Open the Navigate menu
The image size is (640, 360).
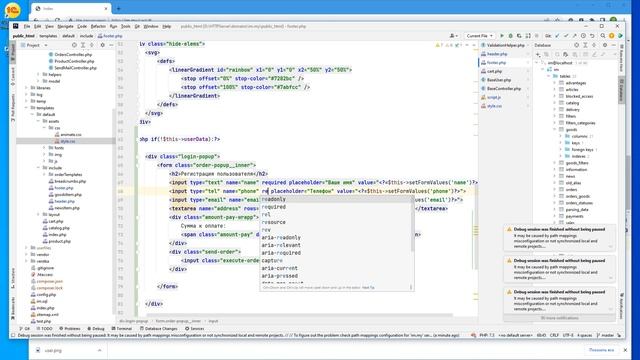[x=65, y=27]
